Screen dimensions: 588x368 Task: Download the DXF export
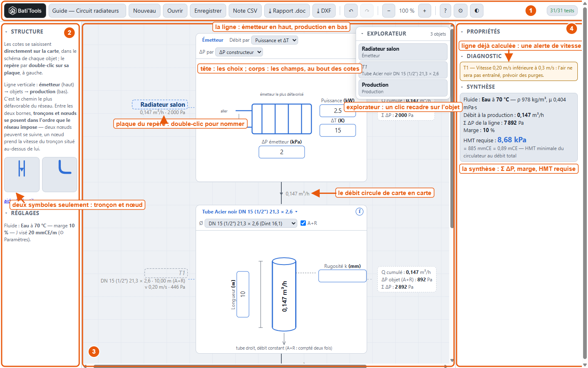(324, 11)
